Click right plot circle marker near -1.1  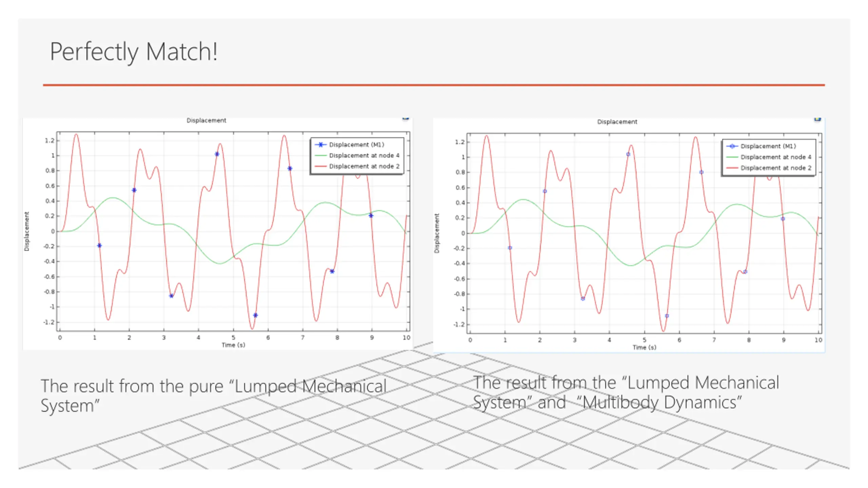(667, 316)
